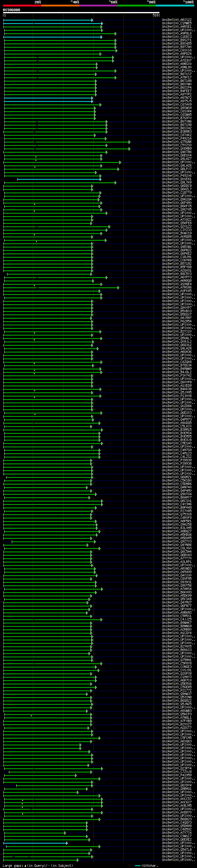The image size is (197, 868).
Task: Click the green 60–80% identity legend bar
Action: (x=137, y=6)
